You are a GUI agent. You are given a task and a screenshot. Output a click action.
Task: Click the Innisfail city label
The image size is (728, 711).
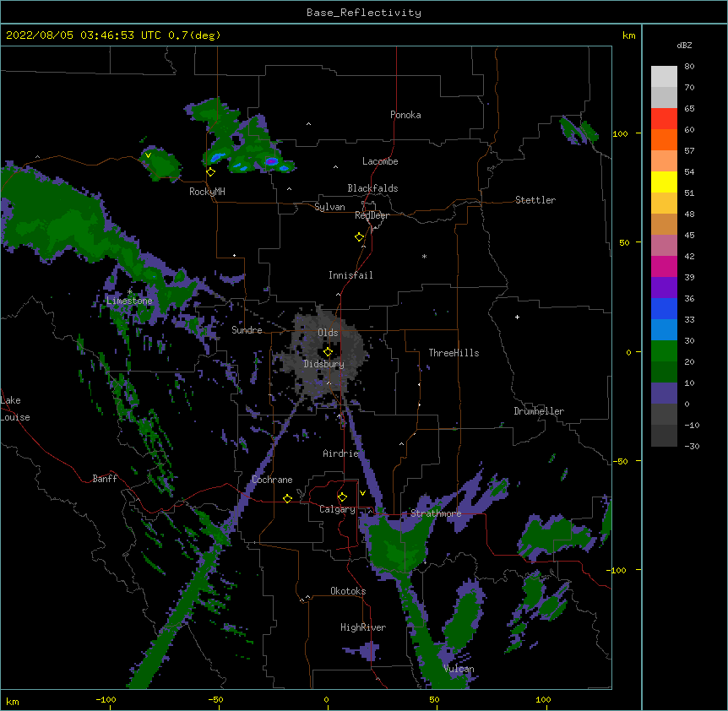pyautogui.click(x=350, y=275)
